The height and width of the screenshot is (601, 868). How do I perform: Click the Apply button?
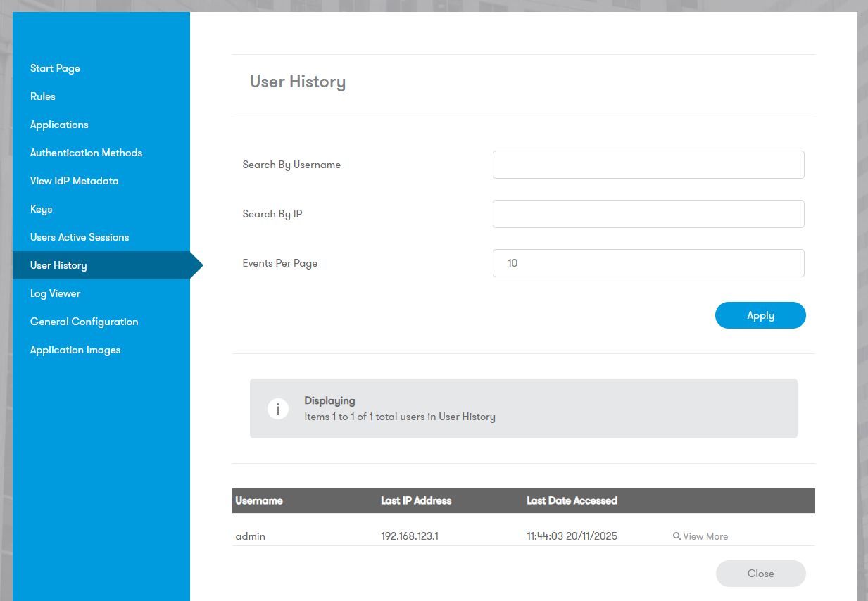pos(760,315)
